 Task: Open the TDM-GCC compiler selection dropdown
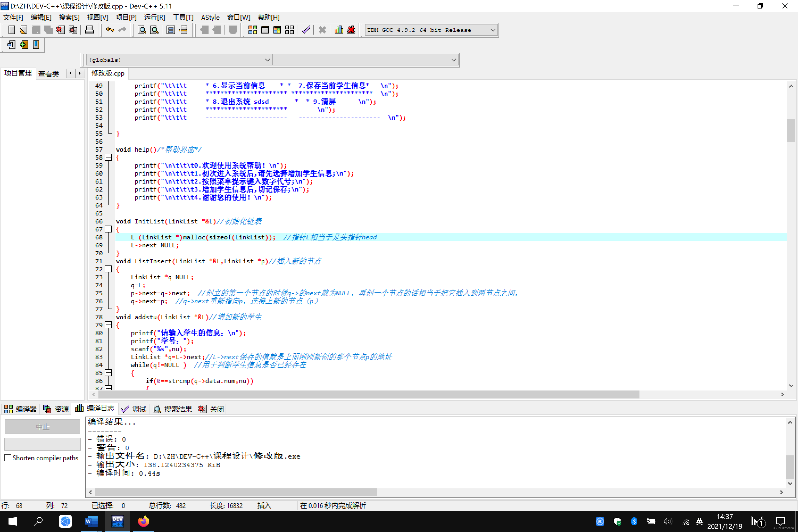(493, 30)
